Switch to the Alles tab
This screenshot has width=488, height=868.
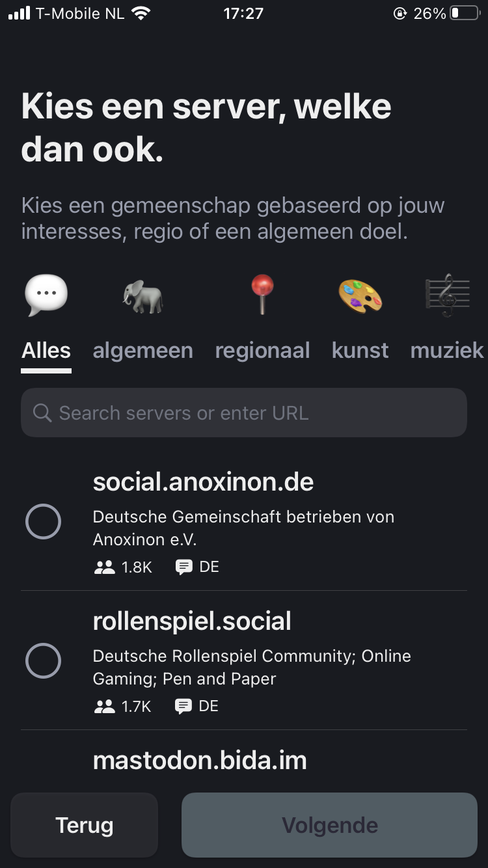[46, 351]
